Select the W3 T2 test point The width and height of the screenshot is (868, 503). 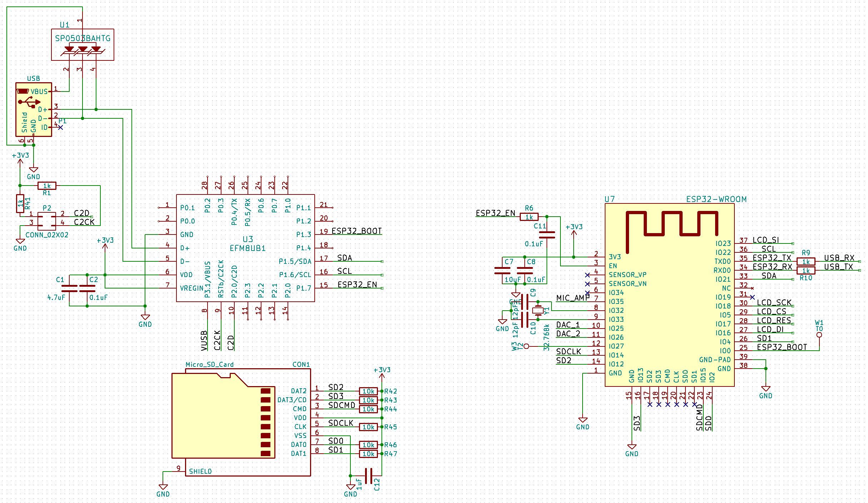click(526, 346)
